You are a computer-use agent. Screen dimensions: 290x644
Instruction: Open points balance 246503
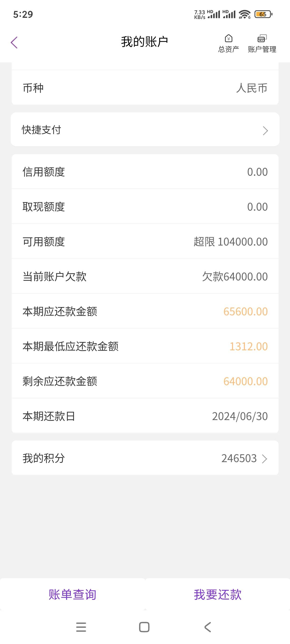239,459
